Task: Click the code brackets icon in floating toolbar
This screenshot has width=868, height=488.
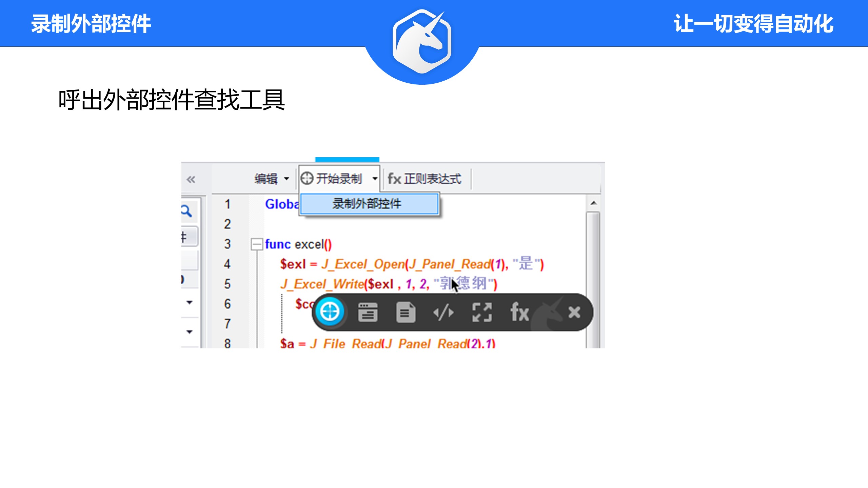Action: coord(443,312)
